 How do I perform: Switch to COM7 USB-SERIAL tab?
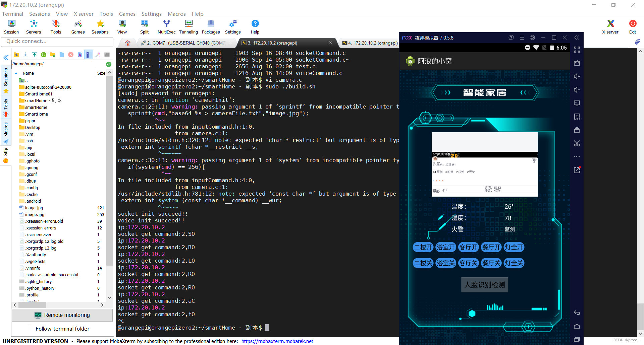(x=186, y=43)
